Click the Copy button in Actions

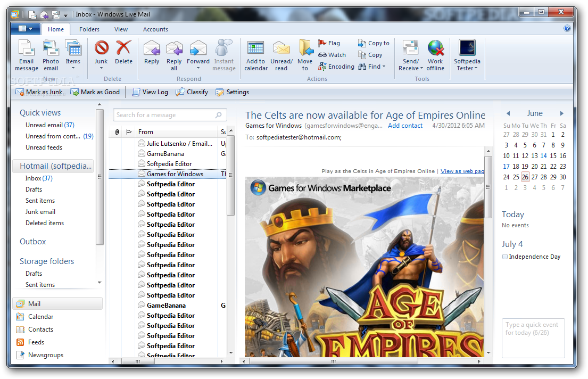click(370, 55)
